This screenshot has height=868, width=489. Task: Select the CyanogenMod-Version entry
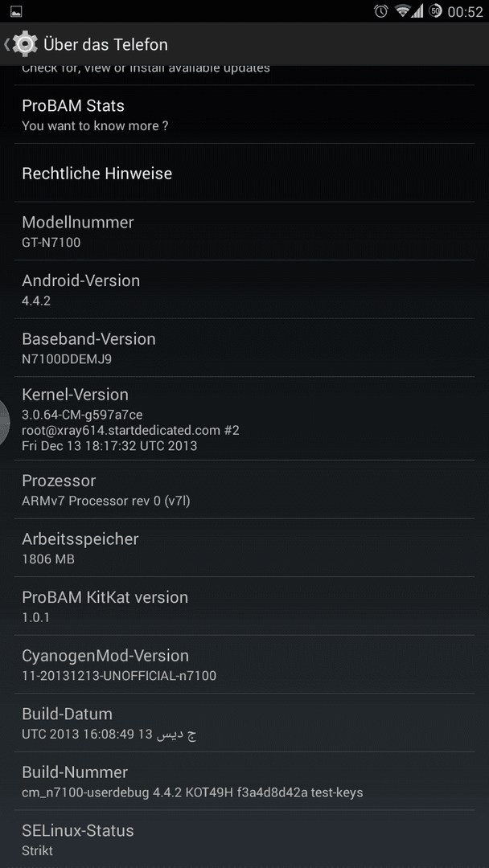[x=244, y=664]
